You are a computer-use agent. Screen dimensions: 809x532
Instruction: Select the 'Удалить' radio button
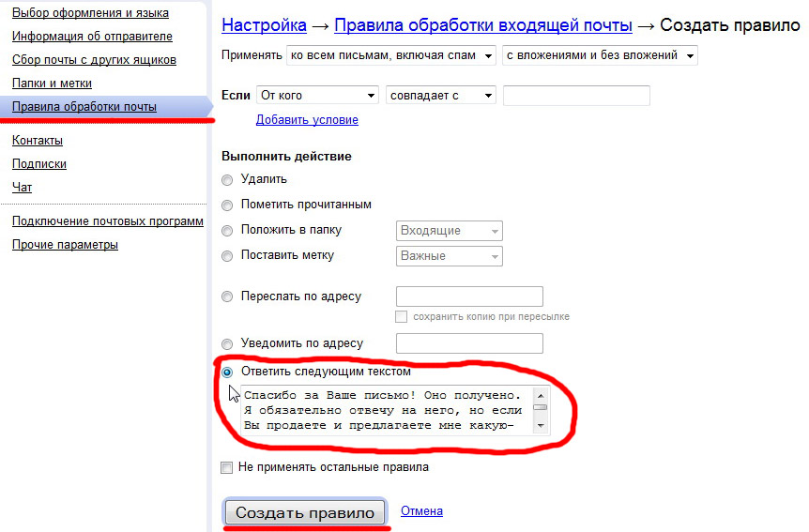227,180
